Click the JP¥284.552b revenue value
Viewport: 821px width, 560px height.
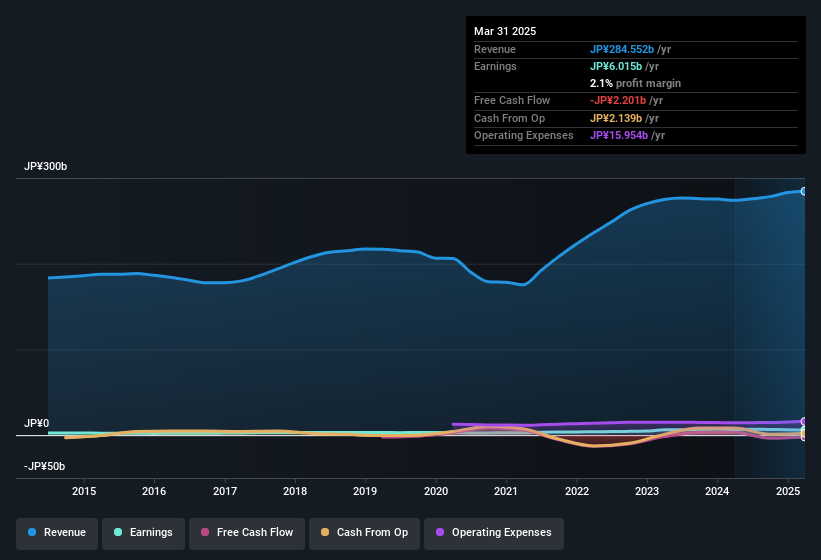pyautogui.click(x=622, y=49)
